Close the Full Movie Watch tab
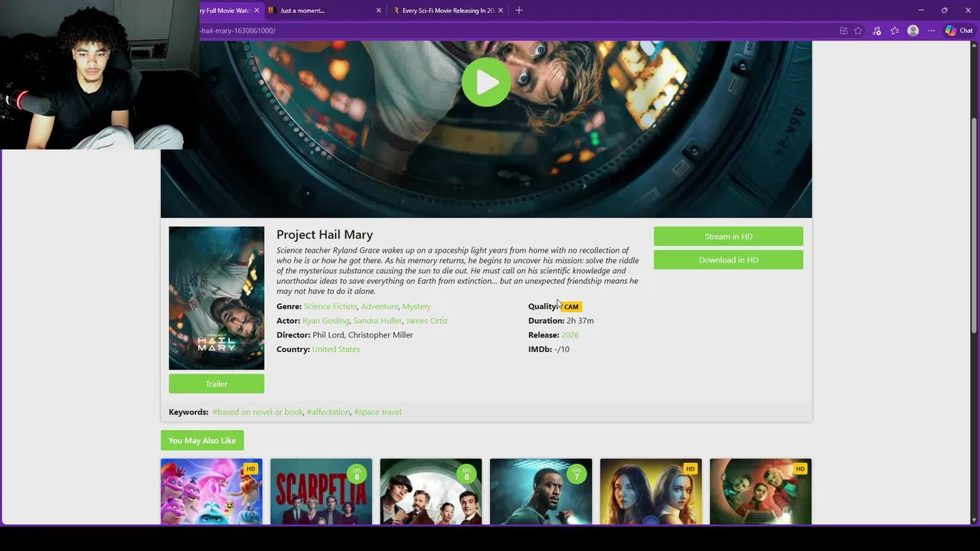The height and width of the screenshot is (551, 980). (256, 10)
